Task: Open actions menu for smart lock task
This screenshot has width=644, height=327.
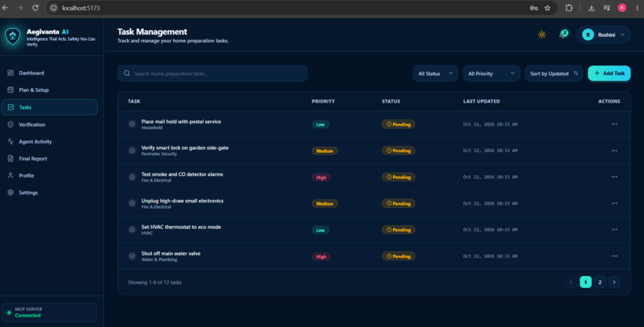Action: [x=614, y=150]
